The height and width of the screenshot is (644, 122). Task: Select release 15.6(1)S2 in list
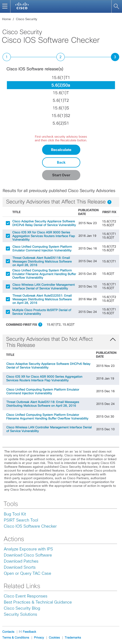pos(61,115)
